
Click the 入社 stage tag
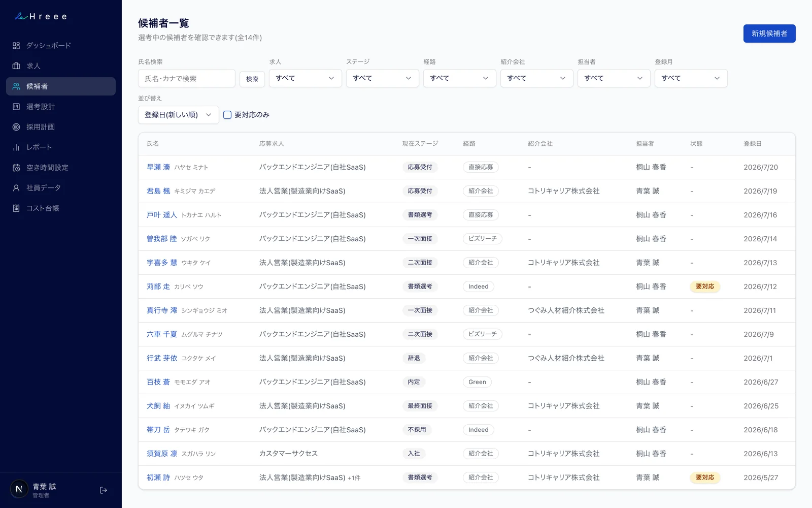pyautogui.click(x=414, y=454)
